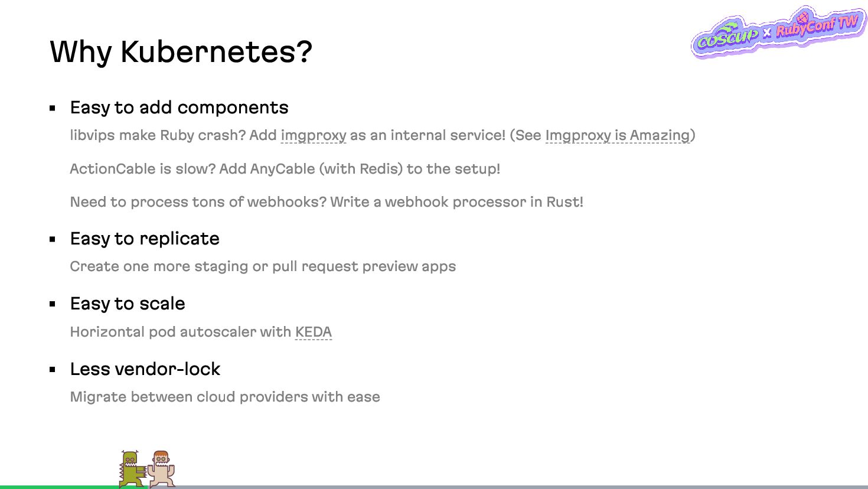Click the AnyCable with Redis sentence
The width and height of the screenshot is (868, 489).
(285, 169)
